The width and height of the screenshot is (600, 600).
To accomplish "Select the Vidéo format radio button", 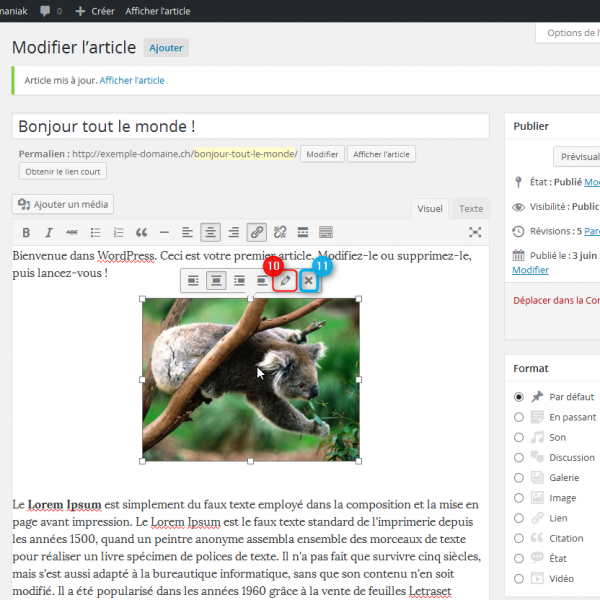I will click(x=519, y=578).
